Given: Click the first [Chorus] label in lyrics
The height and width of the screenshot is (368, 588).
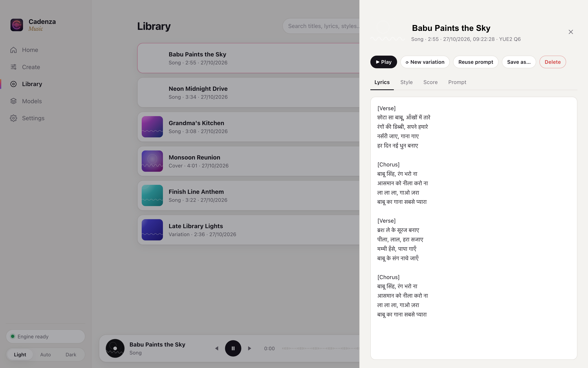Looking at the screenshot, I should [388, 165].
